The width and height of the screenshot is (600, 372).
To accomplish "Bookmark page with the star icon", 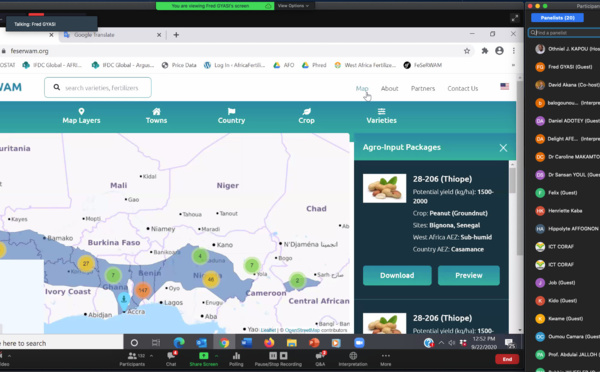I will (467, 51).
